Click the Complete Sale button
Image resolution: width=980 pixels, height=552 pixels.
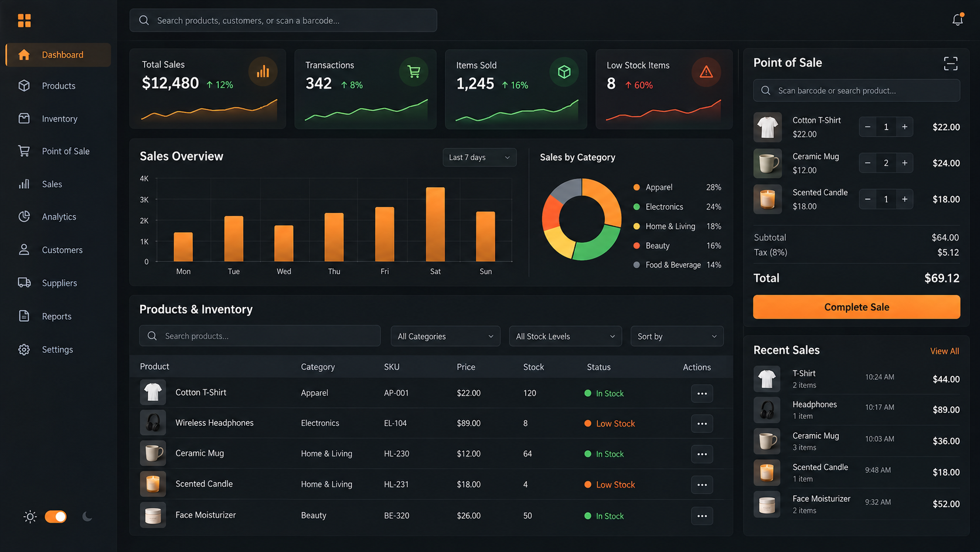click(856, 307)
